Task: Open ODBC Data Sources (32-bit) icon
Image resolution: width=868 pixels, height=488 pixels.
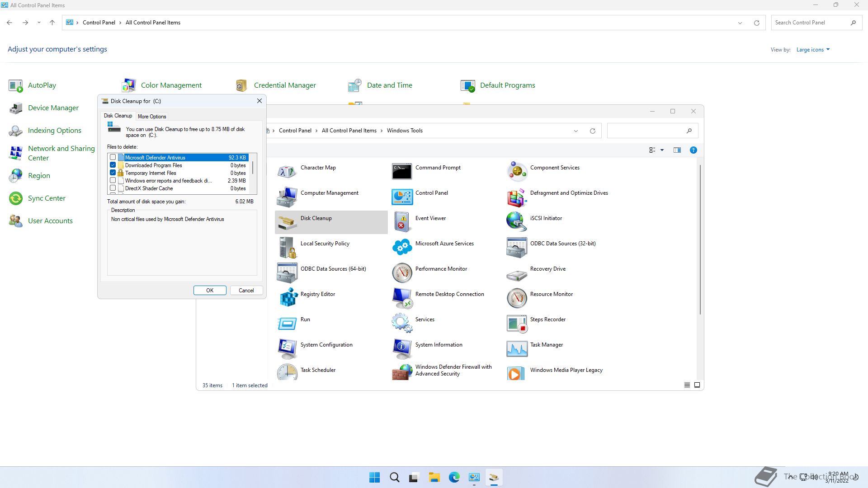Action: tap(516, 248)
